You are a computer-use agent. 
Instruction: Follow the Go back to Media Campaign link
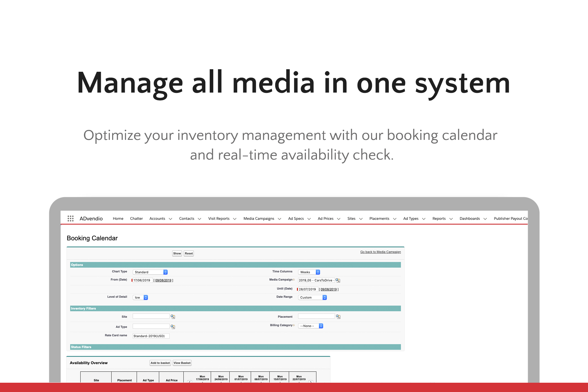380,252
